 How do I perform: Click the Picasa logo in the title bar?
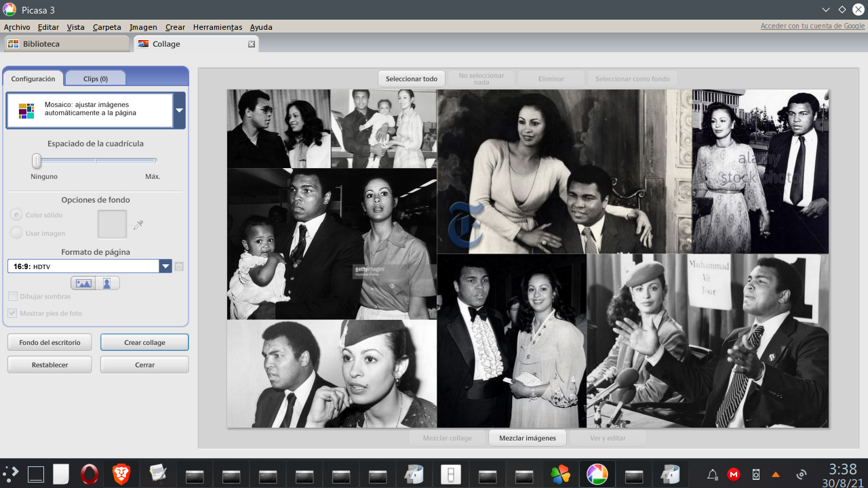(x=9, y=9)
